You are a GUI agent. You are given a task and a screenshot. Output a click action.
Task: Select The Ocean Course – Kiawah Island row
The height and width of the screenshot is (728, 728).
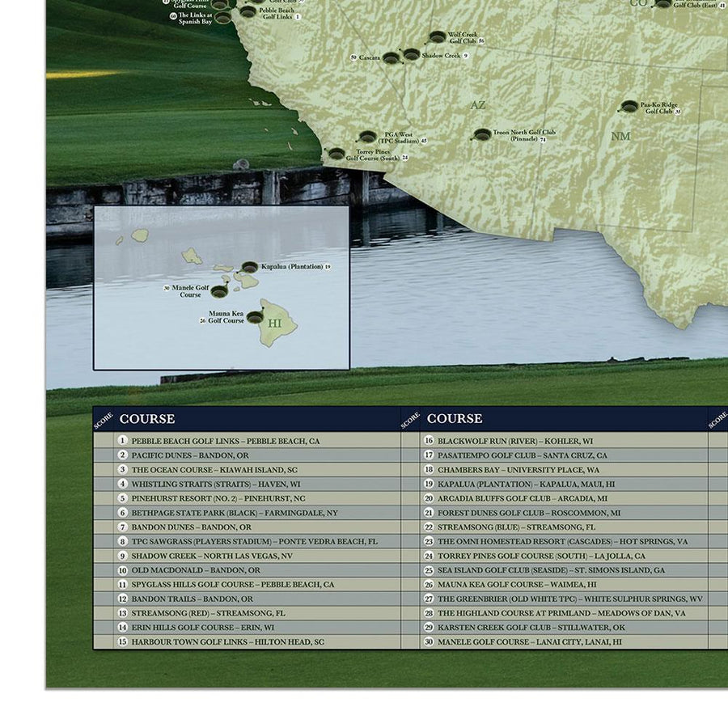[247, 469]
